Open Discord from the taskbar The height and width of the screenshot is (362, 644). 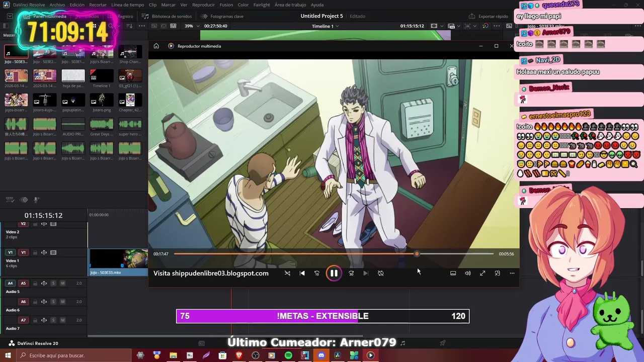click(321, 355)
